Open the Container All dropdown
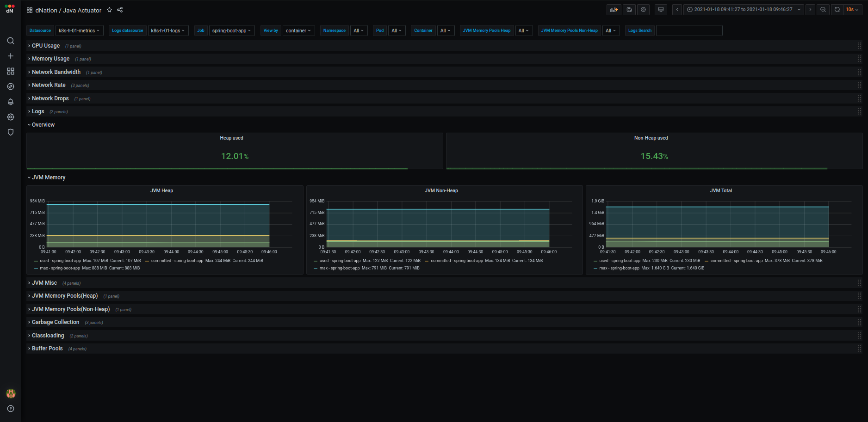Screen dimensions: 868x422 (x=446, y=31)
